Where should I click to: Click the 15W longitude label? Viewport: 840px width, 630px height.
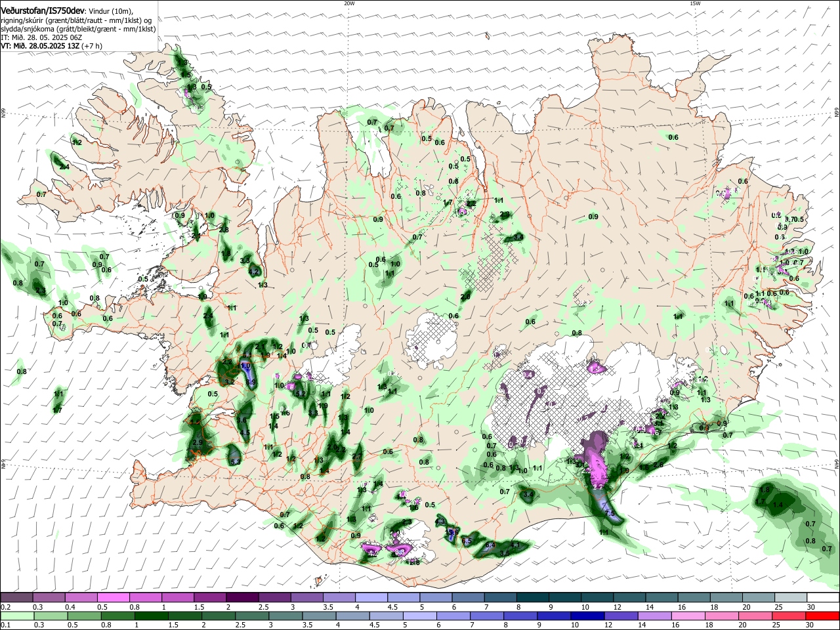click(695, 3)
